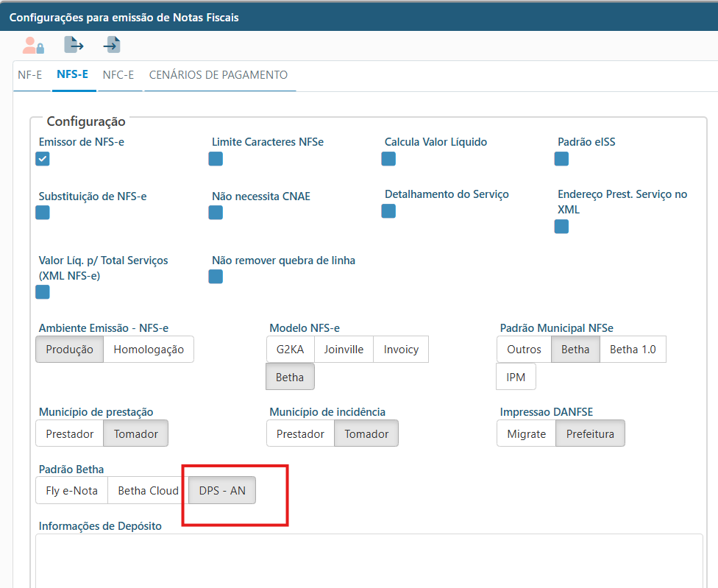Toggle the Padrão eISS checkbox
This screenshot has width=718, height=588.
tap(561, 159)
